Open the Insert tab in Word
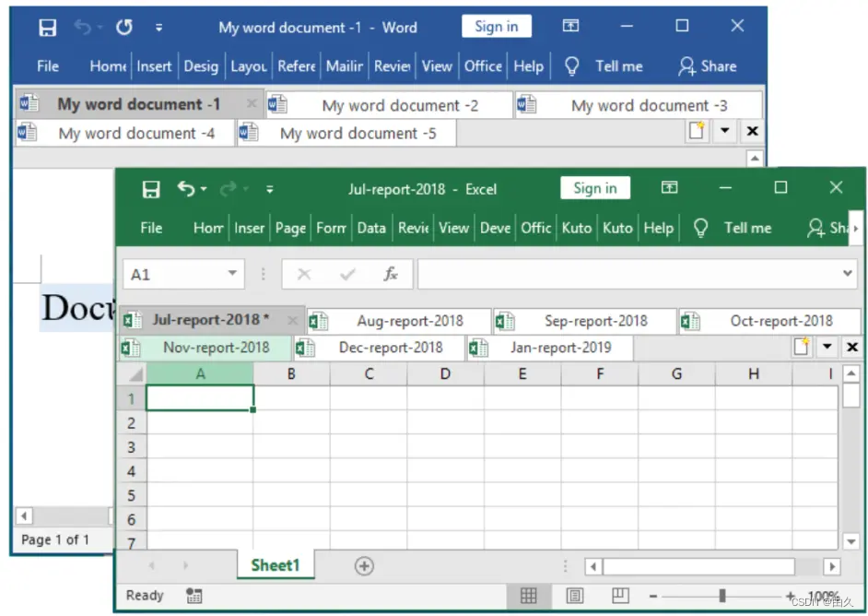This screenshot has height=616, width=868. click(154, 66)
